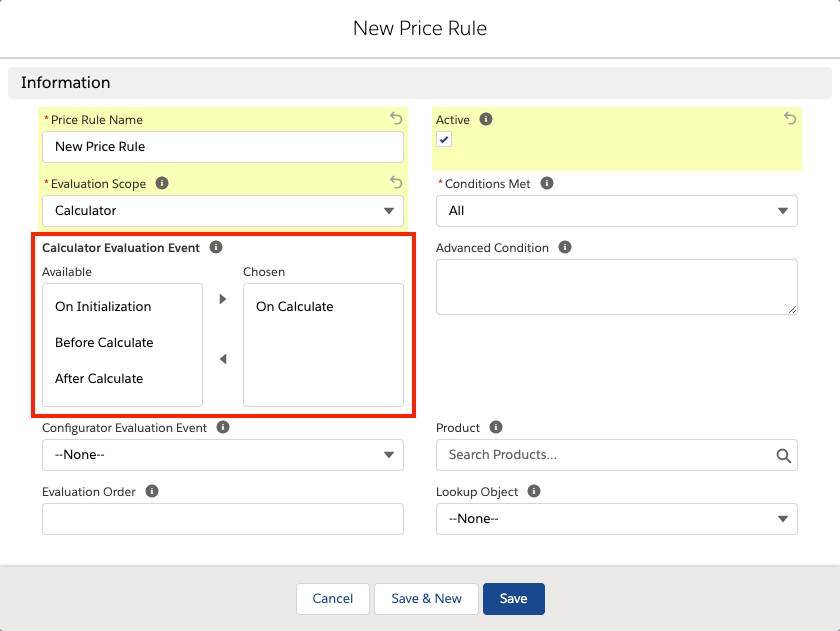The image size is (840, 631).
Task: Show info tooltip for Evaluation Order
Action: [152, 491]
